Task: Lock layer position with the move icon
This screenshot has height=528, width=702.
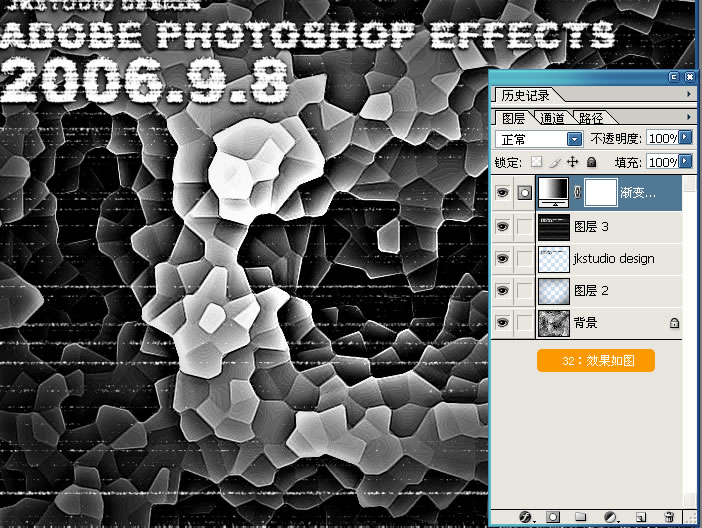Action: [573, 162]
